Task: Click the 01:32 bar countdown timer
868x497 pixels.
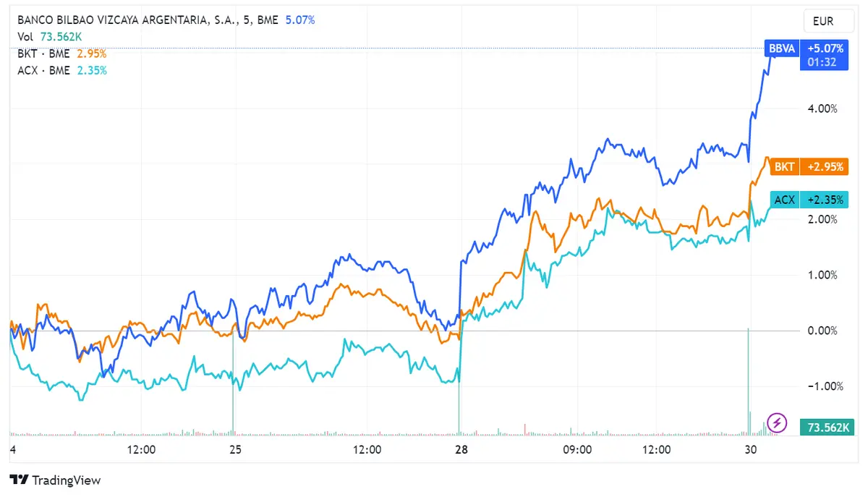Action: pos(823,63)
